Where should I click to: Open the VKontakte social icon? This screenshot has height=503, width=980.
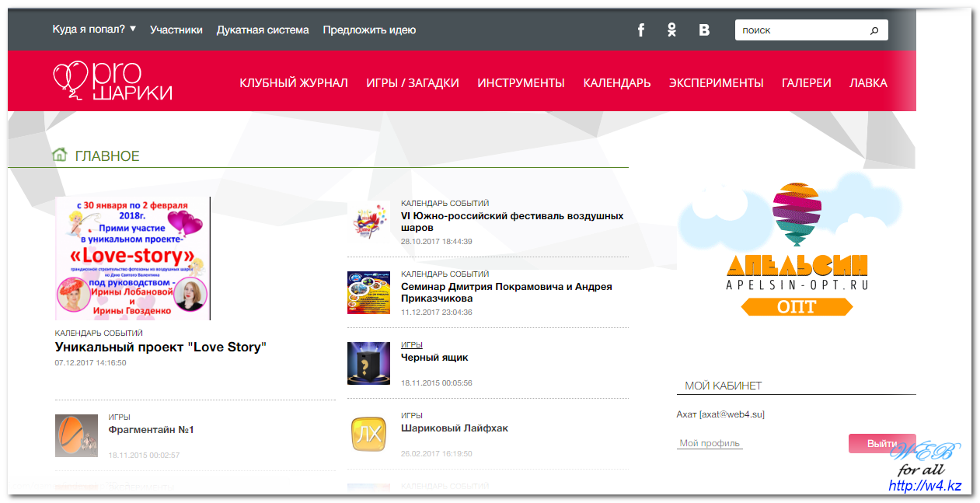tap(704, 30)
